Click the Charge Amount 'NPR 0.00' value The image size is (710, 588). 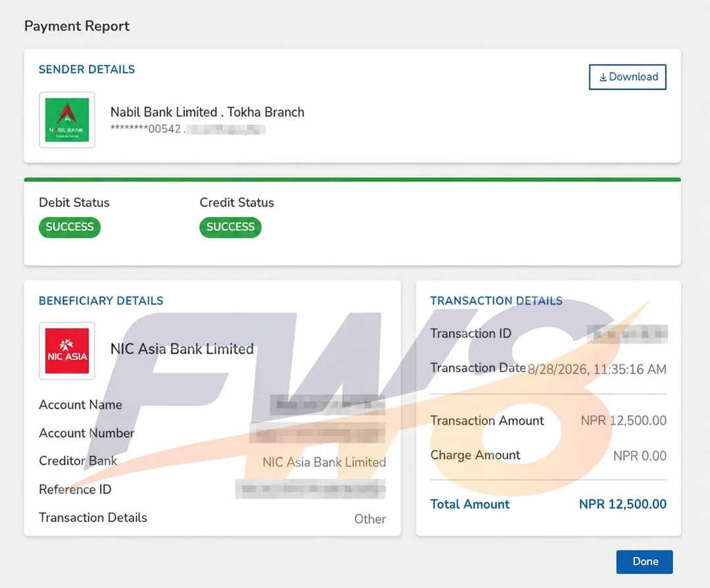click(640, 456)
